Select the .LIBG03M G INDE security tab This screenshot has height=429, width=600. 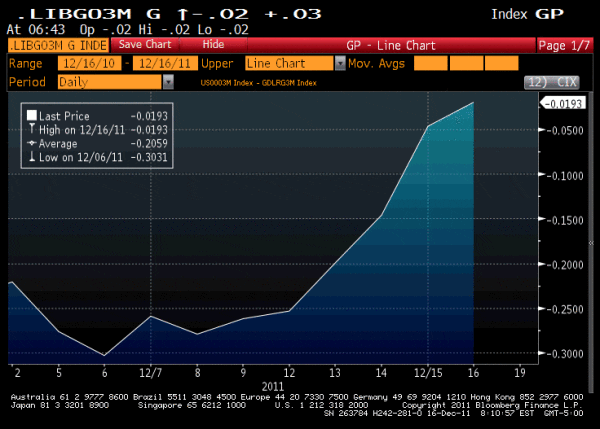(x=57, y=45)
